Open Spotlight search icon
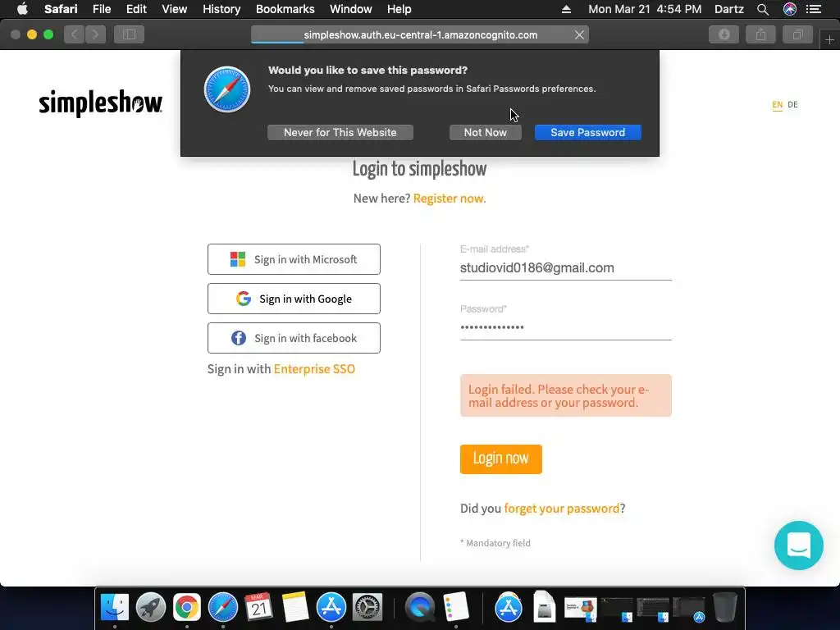 pos(763,9)
